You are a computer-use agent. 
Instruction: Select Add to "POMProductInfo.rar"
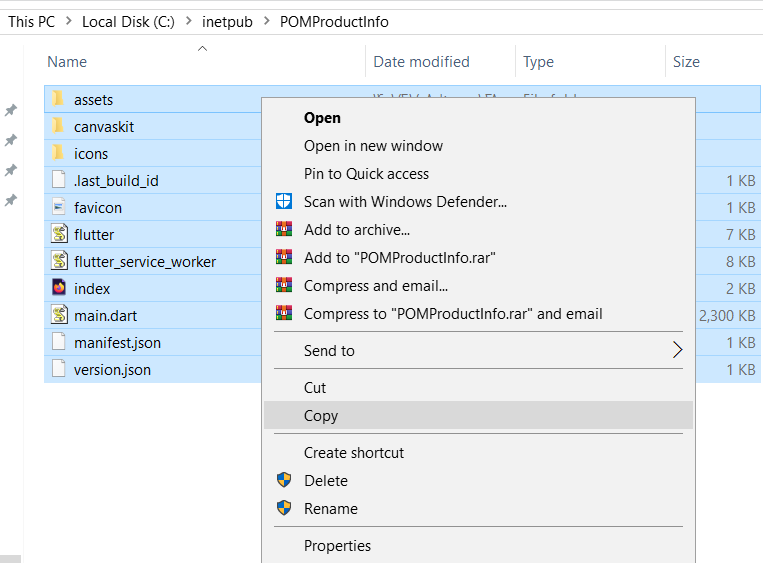[x=478, y=258]
